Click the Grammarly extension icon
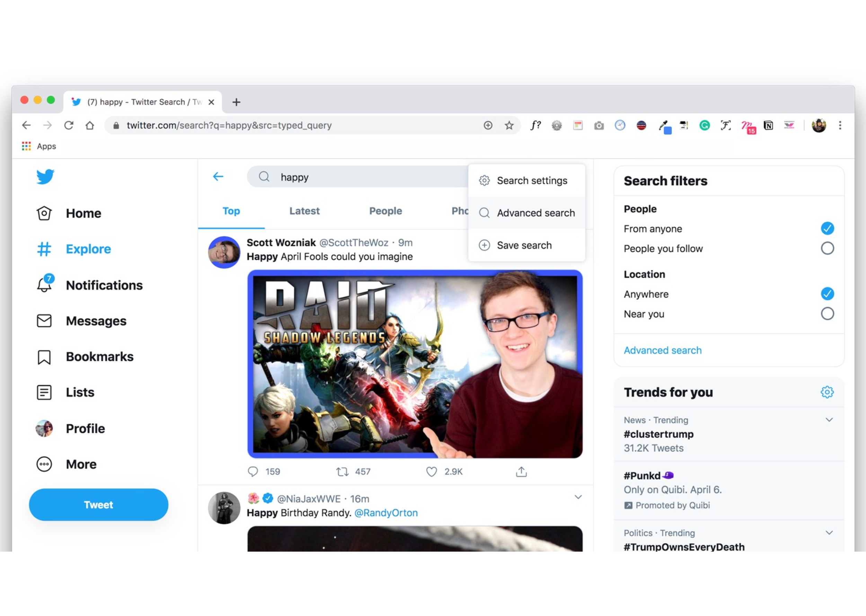Screen dimensions: 866x616 [x=705, y=125]
